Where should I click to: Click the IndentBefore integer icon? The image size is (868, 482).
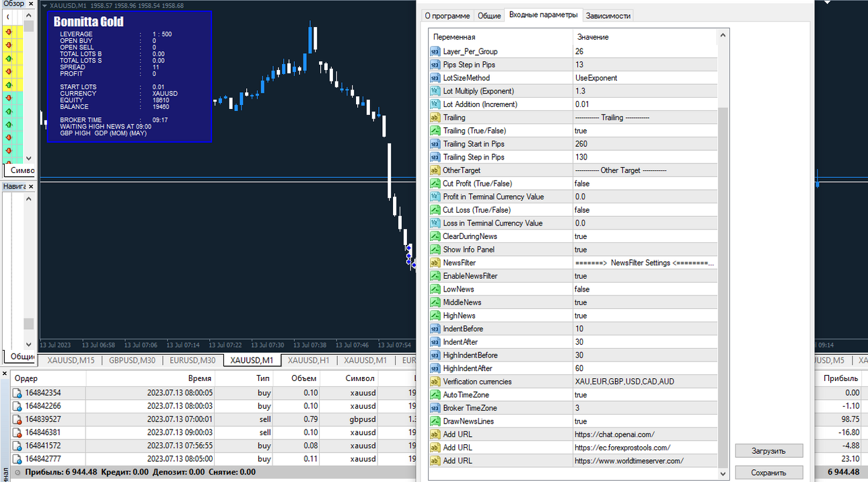coord(435,329)
